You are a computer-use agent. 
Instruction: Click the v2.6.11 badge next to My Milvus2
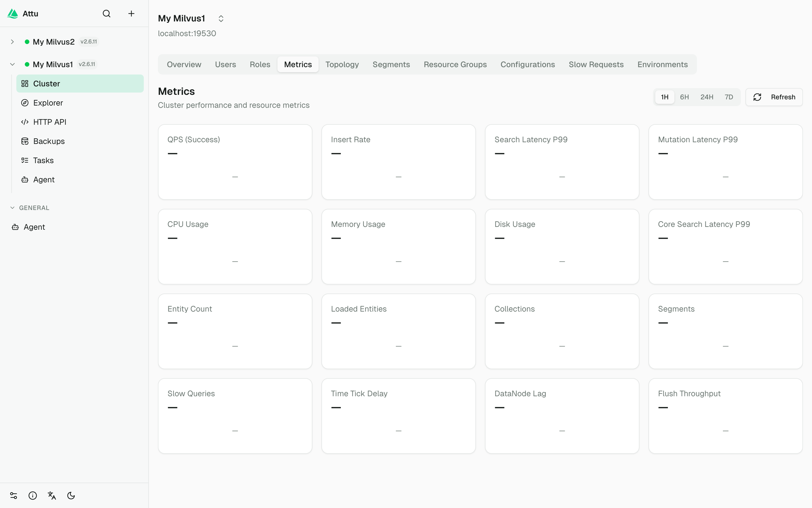89,42
